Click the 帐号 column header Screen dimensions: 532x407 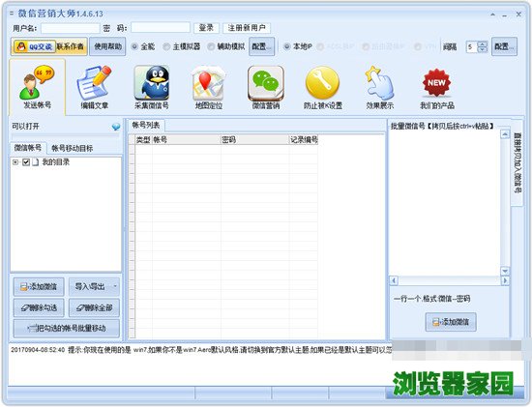(187, 140)
